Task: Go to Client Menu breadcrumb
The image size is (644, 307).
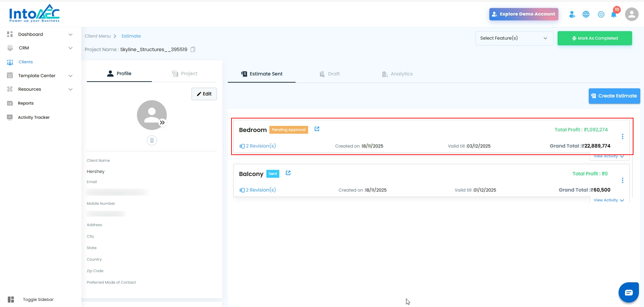Action: (x=98, y=36)
